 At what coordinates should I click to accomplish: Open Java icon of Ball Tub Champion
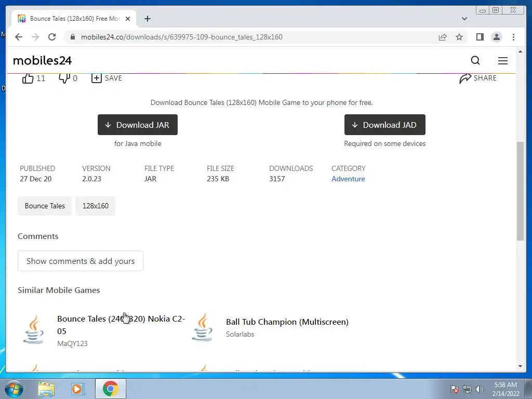(x=202, y=327)
